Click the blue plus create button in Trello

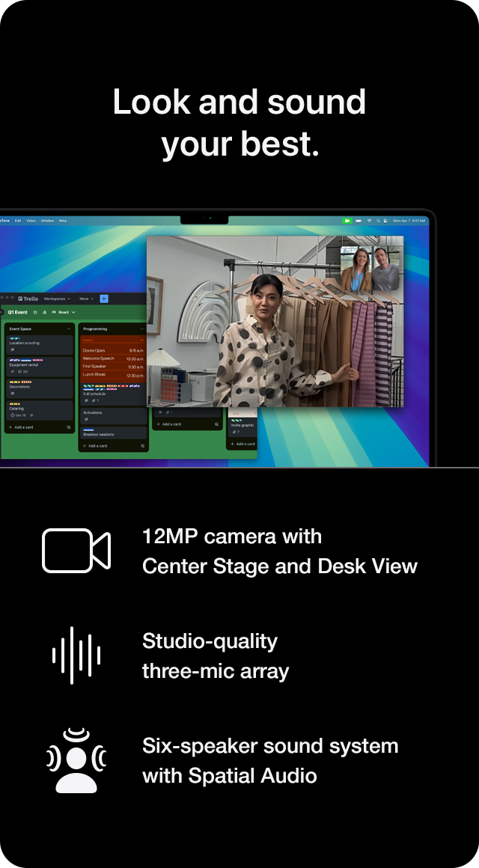pyautogui.click(x=104, y=299)
